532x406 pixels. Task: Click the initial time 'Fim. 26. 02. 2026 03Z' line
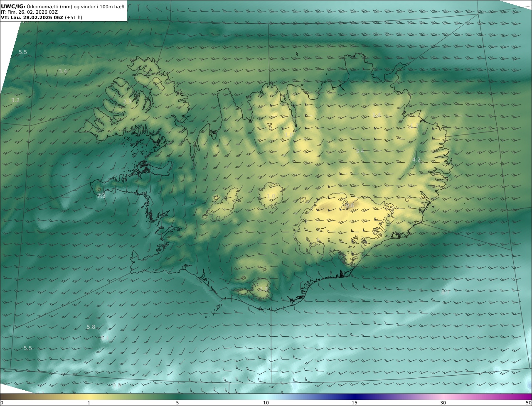[x=32, y=12]
